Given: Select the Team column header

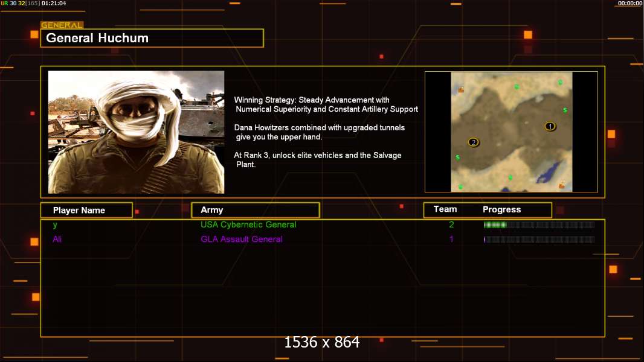Looking at the screenshot, I should pyautogui.click(x=445, y=209).
